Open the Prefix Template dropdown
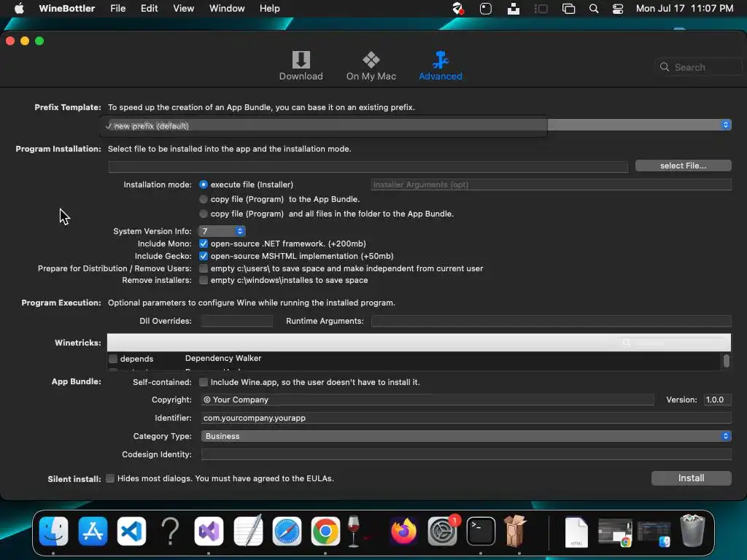 pyautogui.click(x=725, y=125)
